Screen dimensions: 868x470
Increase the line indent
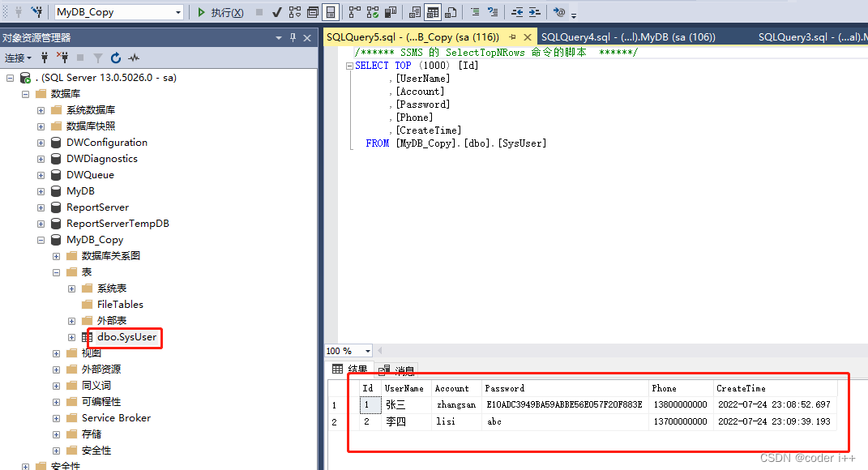tap(535, 12)
